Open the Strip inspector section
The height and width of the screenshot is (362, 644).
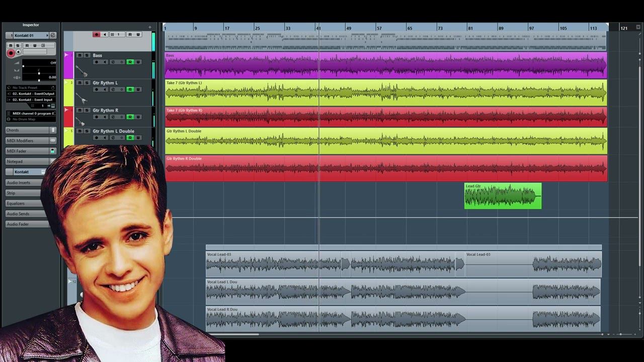click(24, 193)
